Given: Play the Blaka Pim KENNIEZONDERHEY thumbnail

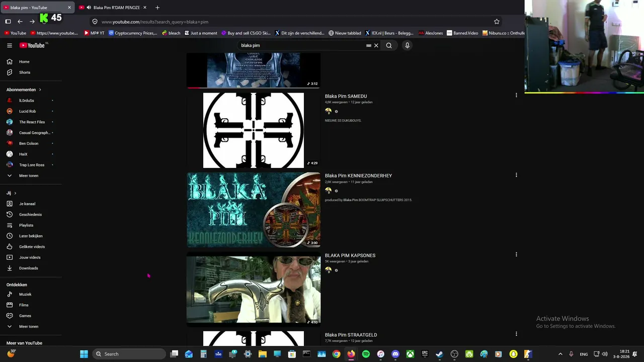Looking at the screenshot, I should pyautogui.click(x=254, y=210).
